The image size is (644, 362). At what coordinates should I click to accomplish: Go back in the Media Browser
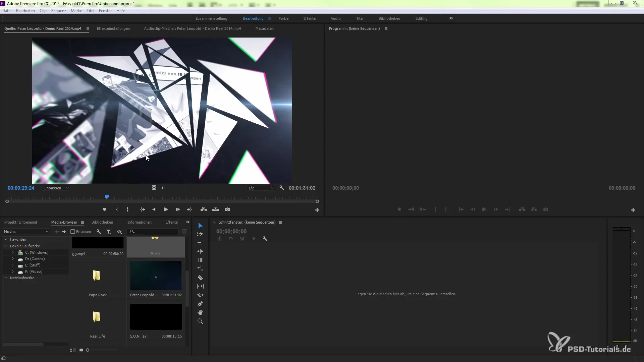[57, 232]
